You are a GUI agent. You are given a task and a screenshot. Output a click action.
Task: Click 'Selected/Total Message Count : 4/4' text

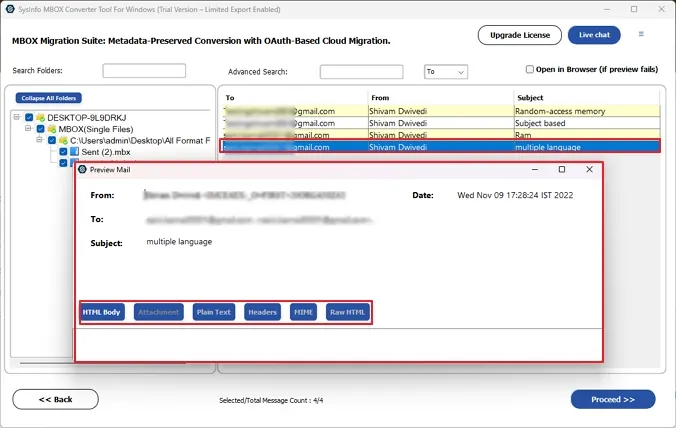[271, 400]
